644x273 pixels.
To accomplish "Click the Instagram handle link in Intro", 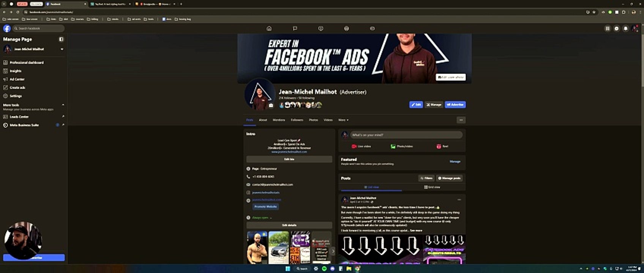I will [x=266, y=193].
